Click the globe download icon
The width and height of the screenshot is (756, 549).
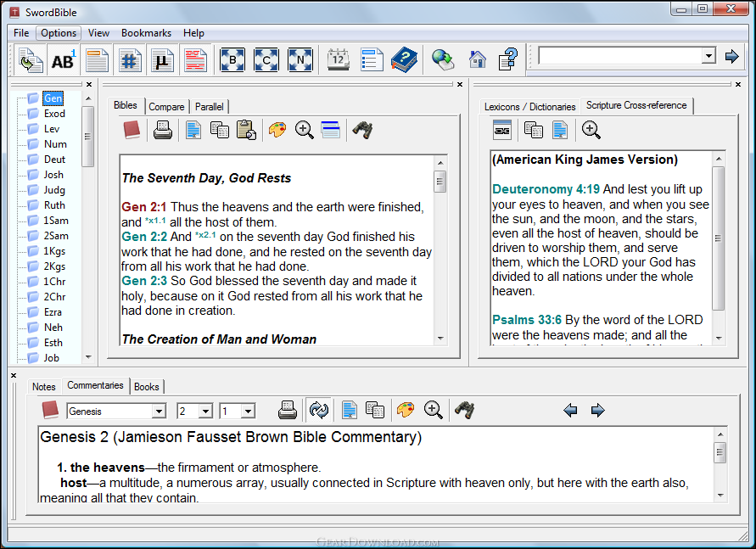coord(443,60)
